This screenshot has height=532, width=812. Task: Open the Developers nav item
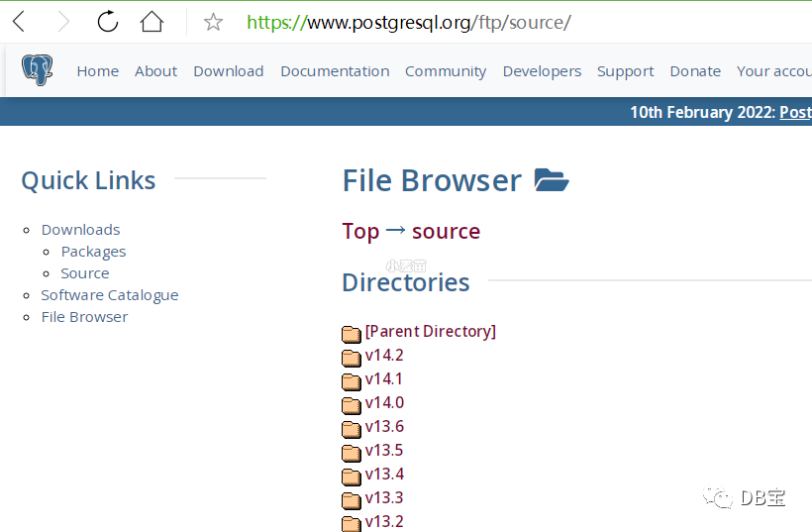coord(543,71)
